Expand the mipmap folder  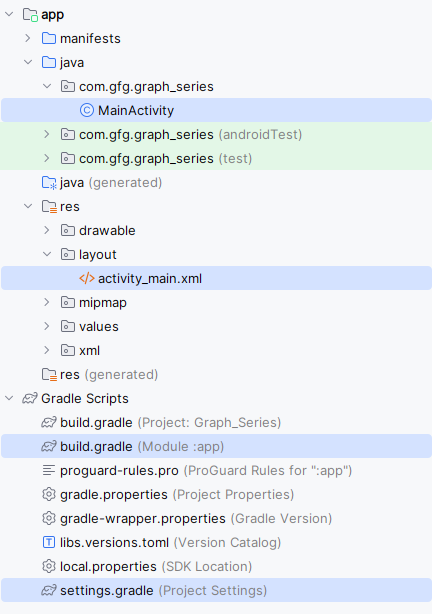pos(47,302)
